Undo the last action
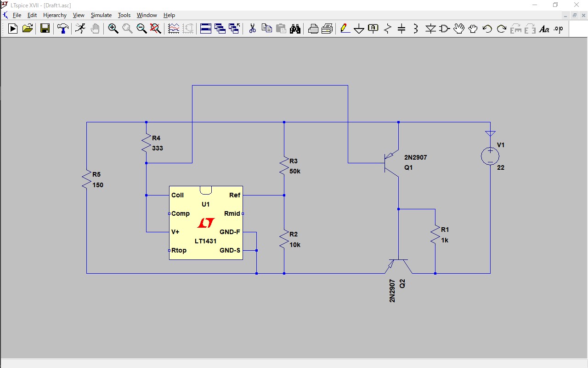The image size is (588, 368). 487,29
